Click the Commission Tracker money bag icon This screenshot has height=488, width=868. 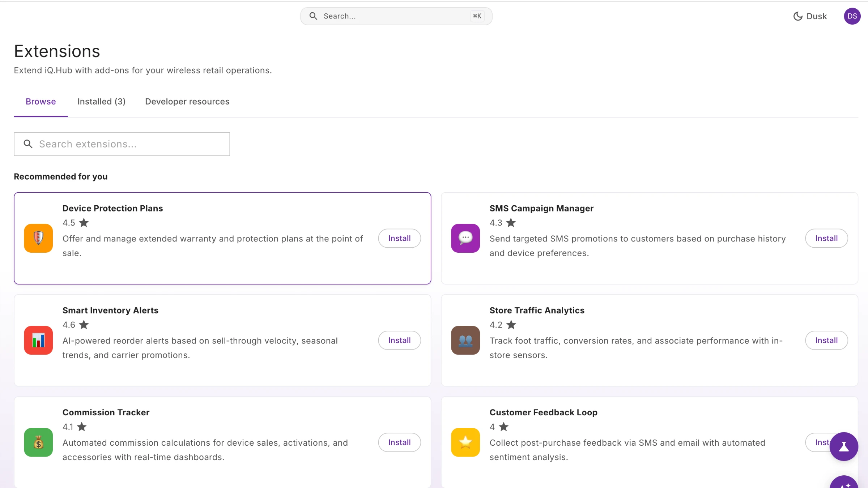[38, 442]
